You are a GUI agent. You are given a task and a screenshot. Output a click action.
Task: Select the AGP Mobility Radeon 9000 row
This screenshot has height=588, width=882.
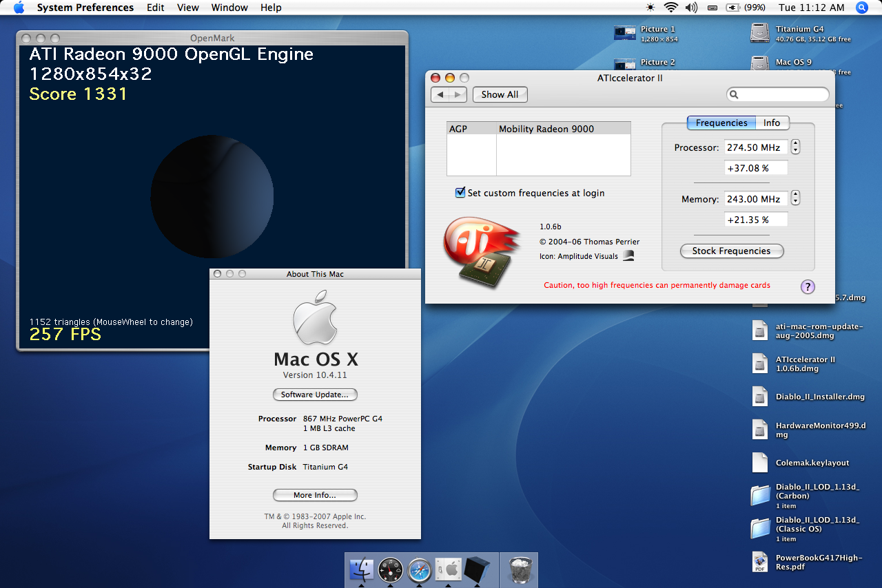coord(539,129)
